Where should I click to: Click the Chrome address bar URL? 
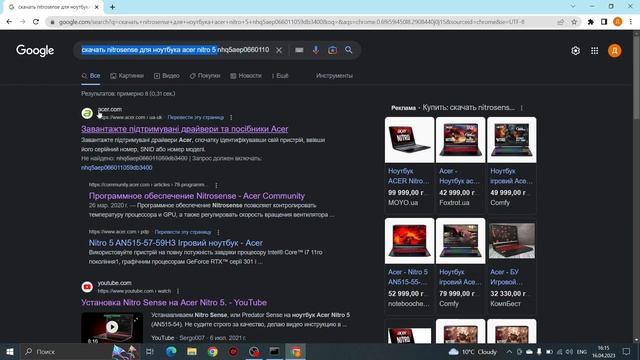click(x=291, y=22)
